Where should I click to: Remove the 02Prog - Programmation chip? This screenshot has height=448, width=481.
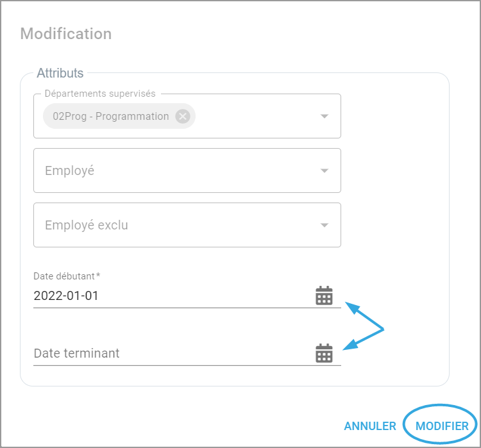[x=183, y=117]
